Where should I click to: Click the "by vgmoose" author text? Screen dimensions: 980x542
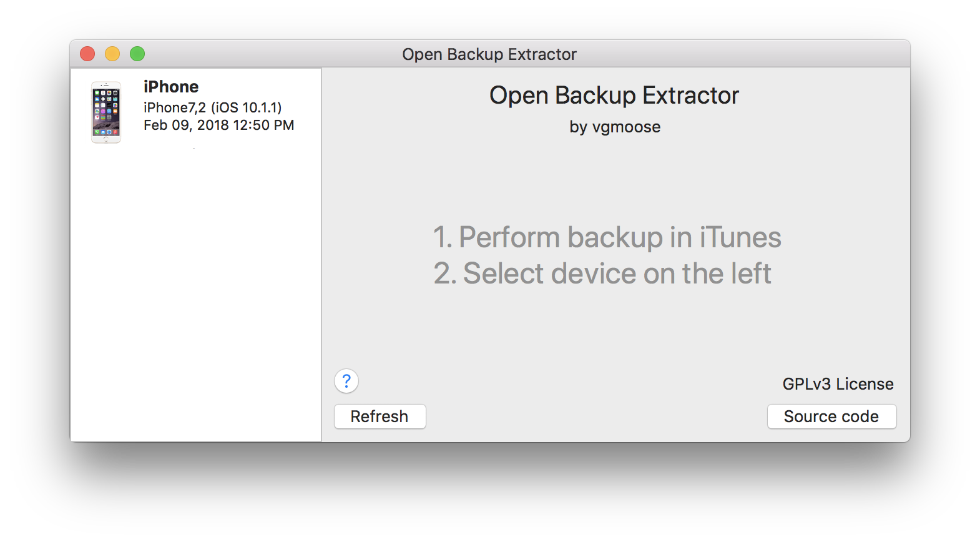[x=615, y=127]
